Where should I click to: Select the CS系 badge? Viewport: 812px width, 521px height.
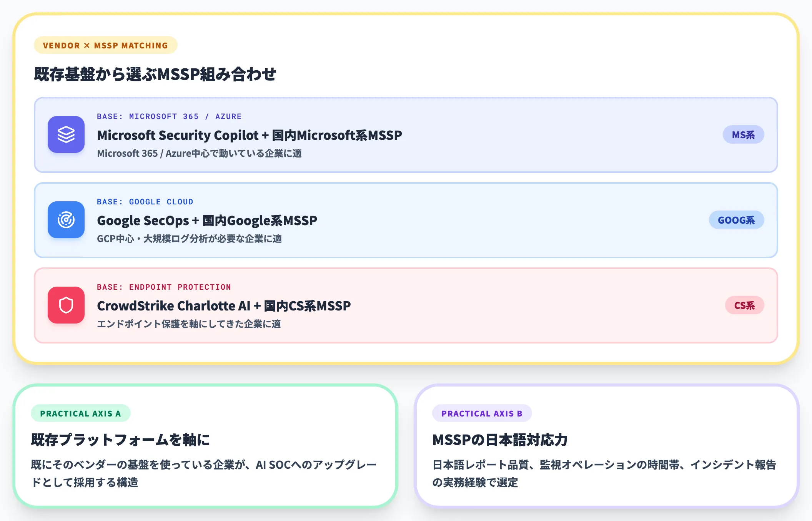[744, 305]
